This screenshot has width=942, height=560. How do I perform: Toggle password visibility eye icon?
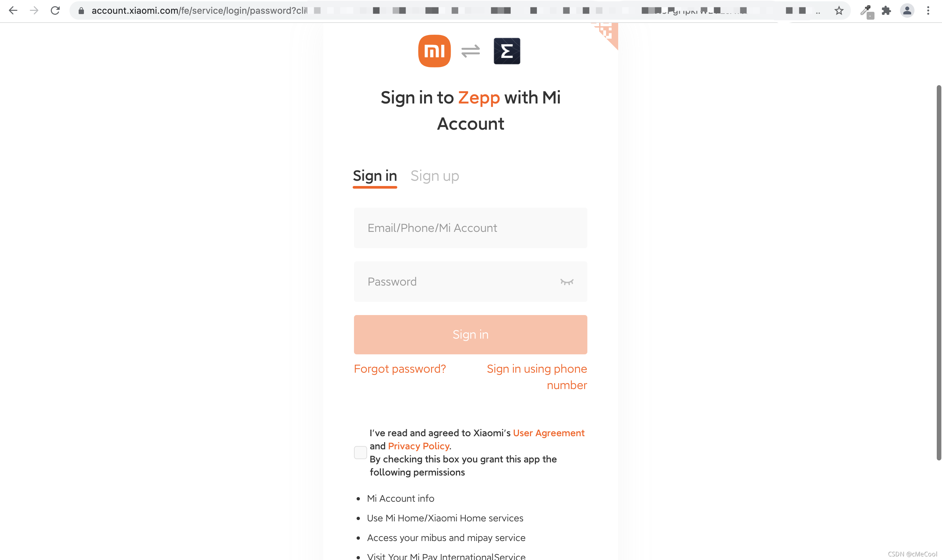point(567,282)
